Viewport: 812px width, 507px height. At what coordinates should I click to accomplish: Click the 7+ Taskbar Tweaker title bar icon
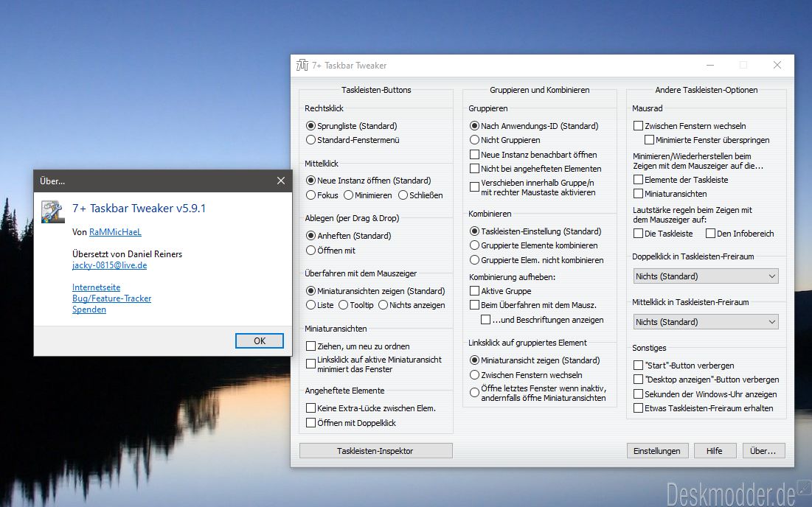[302, 65]
